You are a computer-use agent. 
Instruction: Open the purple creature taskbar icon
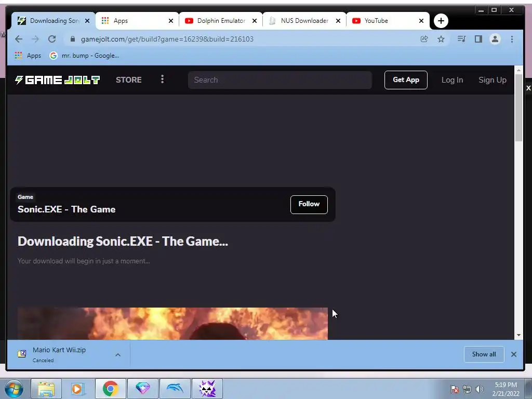(207, 389)
